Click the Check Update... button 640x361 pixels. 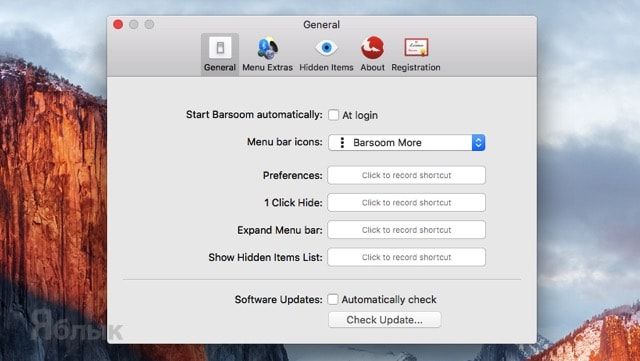(384, 320)
